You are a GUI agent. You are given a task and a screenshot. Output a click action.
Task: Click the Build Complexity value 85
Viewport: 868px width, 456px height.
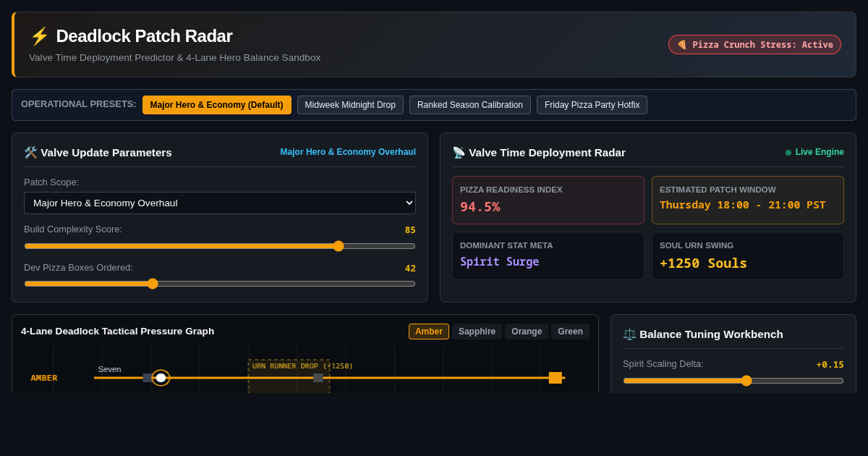pos(410,230)
